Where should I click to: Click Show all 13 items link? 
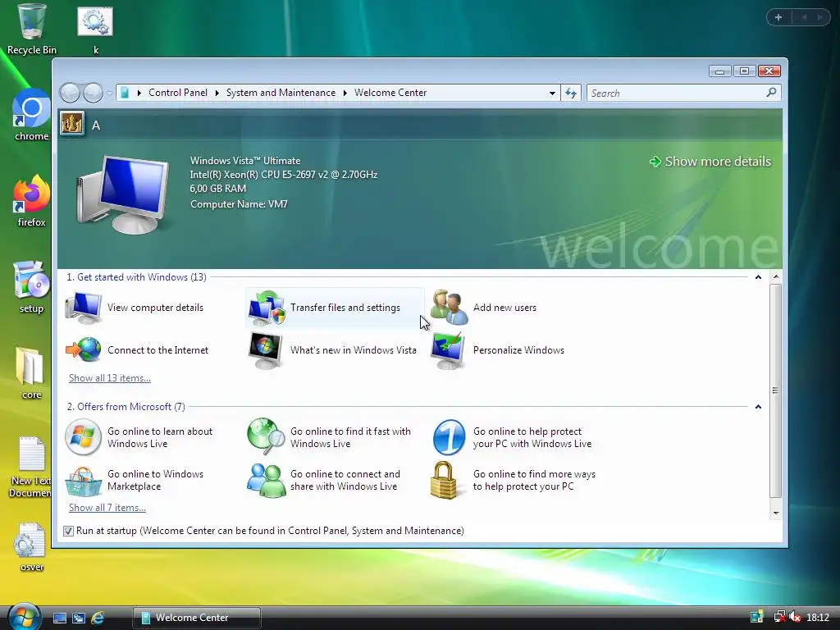pyautogui.click(x=110, y=378)
